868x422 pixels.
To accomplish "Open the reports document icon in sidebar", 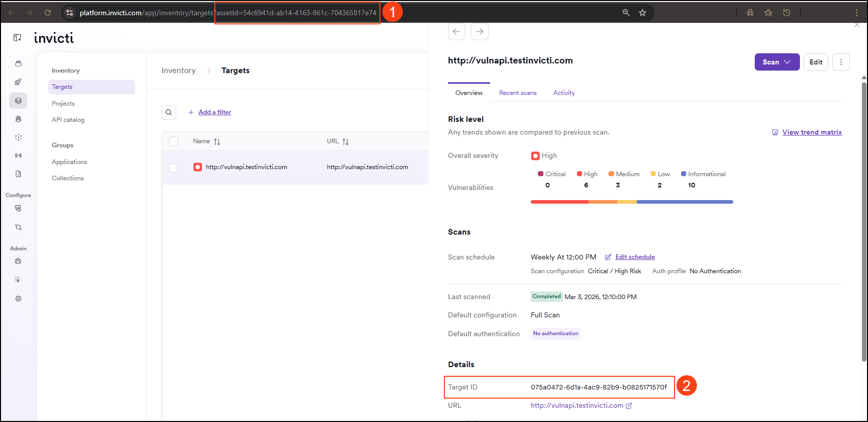I will 18,174.
